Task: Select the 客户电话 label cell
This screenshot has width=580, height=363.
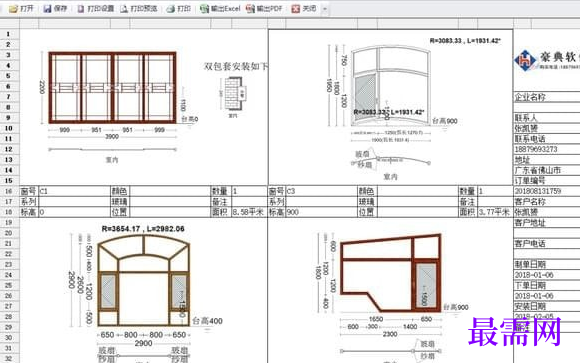Action: (547, 243)
